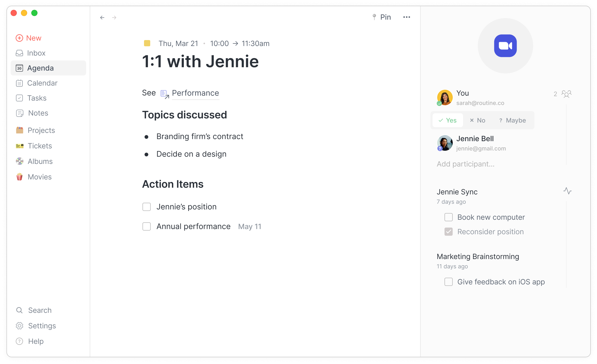Click the participants count icon

click(566, 94)
